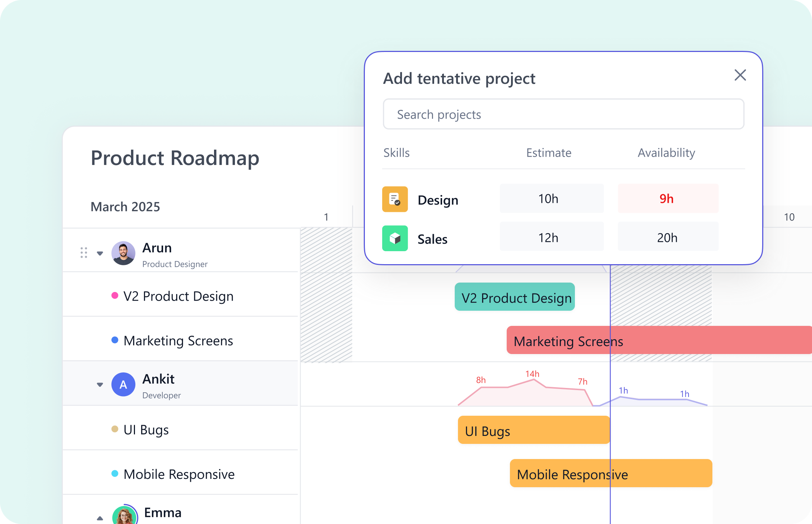Click Emma's profile photo avatar
Viewport: 812px width, 524px height.
(124, 515)
